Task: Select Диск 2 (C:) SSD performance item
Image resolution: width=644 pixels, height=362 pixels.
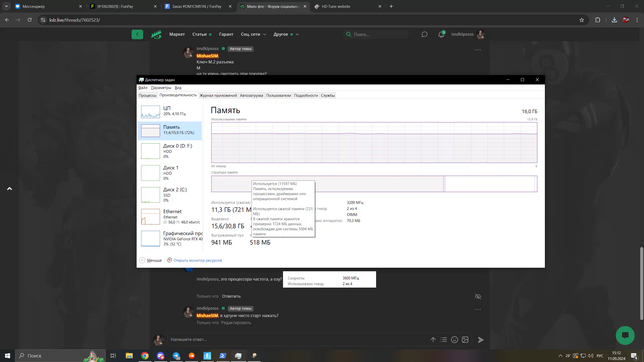Action: [170, 195]
